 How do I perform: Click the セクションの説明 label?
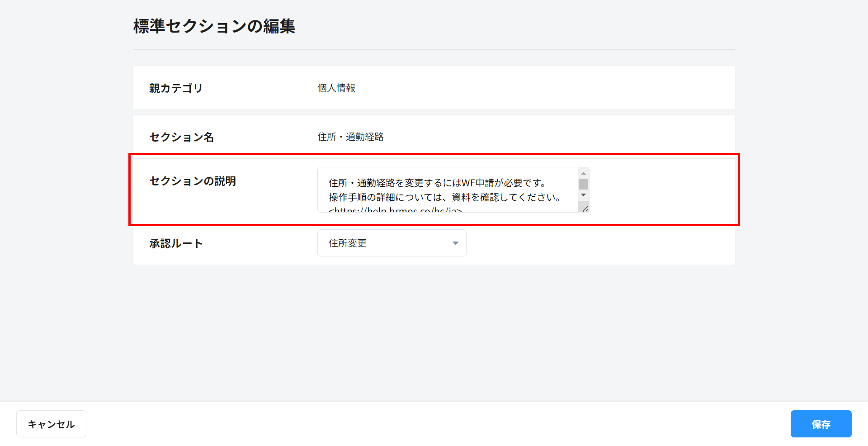point(193,181)
